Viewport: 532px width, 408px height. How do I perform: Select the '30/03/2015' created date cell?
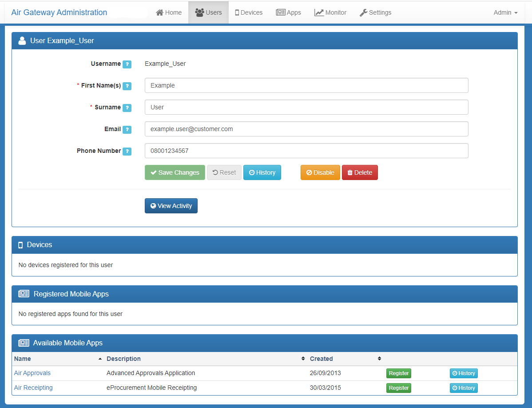point(325,388)
